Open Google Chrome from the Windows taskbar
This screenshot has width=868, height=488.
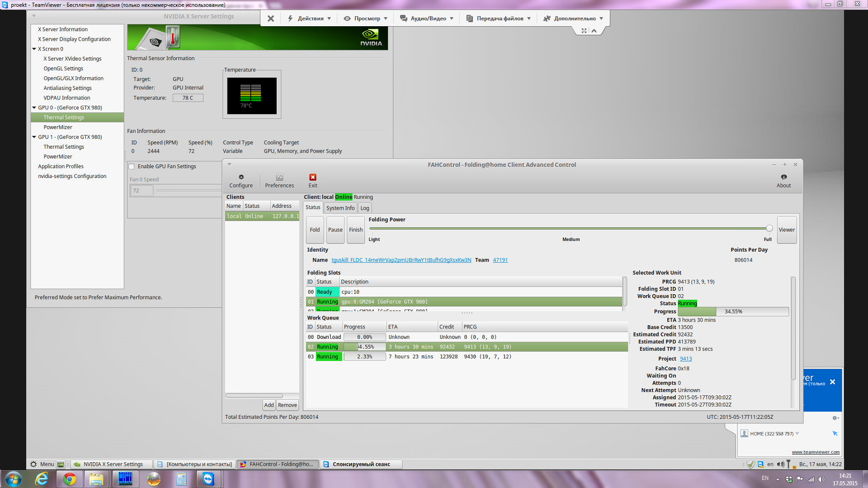[70, 479]
